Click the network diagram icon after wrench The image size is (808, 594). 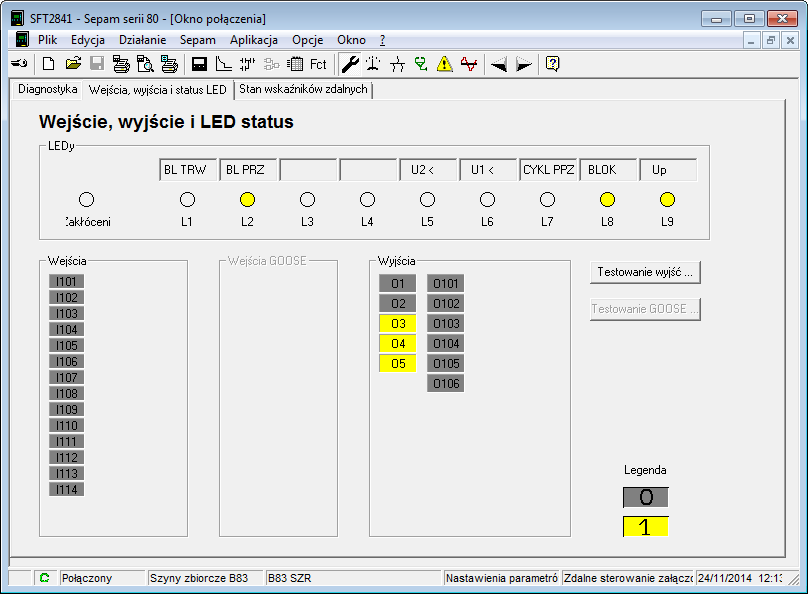(397, 64)
